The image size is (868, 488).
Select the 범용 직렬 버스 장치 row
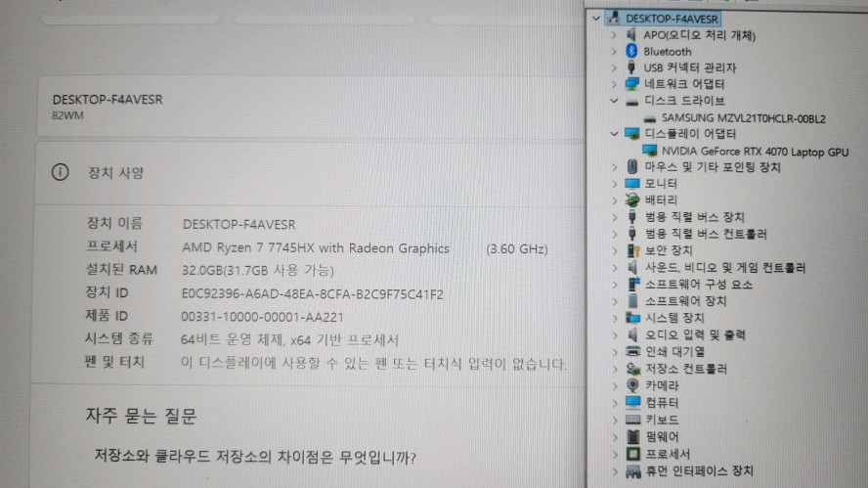click(x=694, y=217)
